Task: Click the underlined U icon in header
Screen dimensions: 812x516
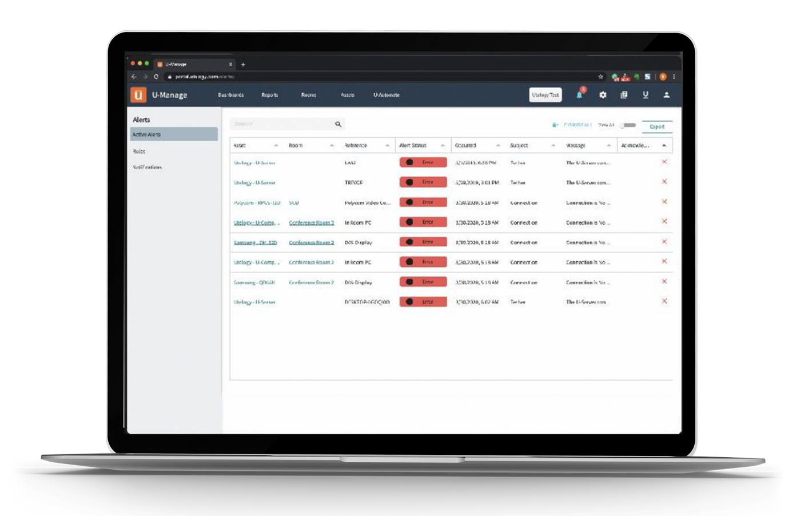Action: click(645, 95)
